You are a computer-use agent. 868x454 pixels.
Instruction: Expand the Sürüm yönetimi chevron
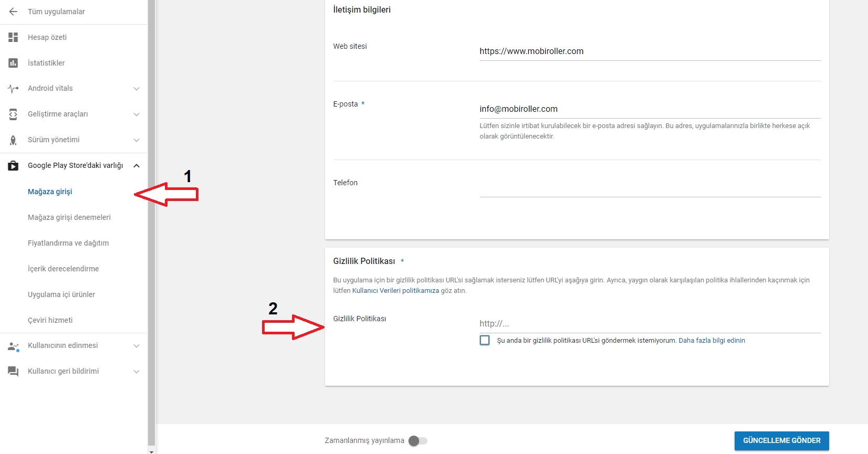tap(137, 140)
